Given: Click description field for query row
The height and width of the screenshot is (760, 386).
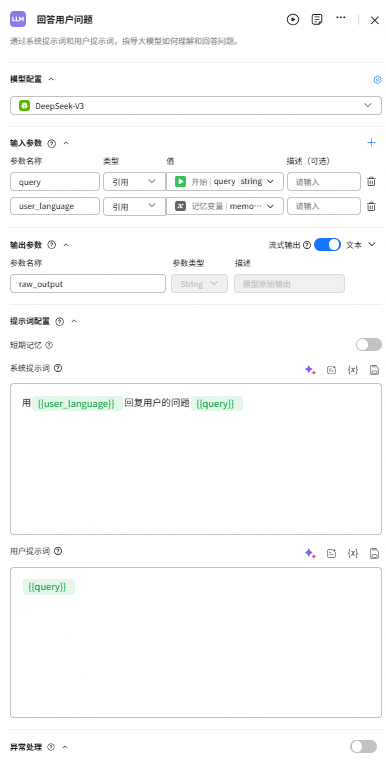Looking at the screenshot, I should [x=324, y=182].
